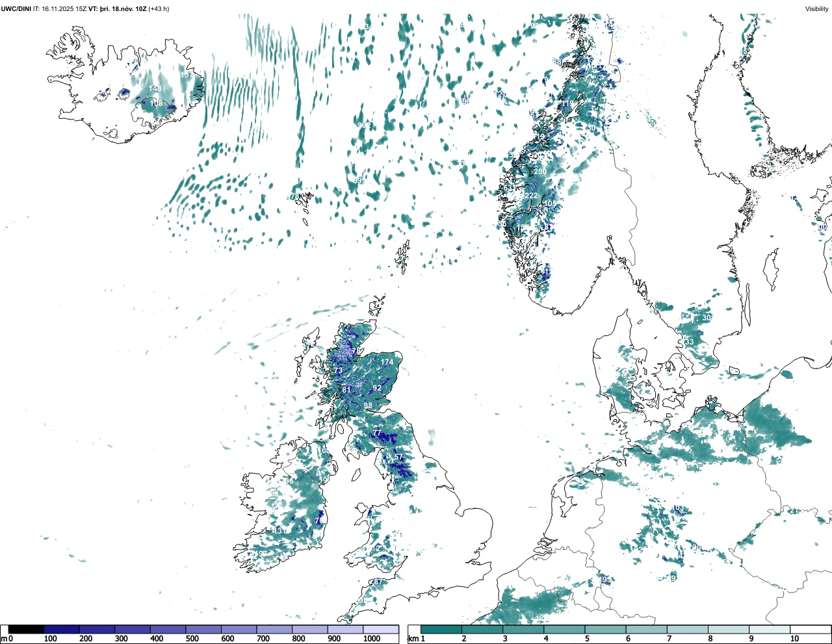This screenshot has height=644, width=832.
Task: Click the '77' value in southern Scotland
Action: (377, 433)
